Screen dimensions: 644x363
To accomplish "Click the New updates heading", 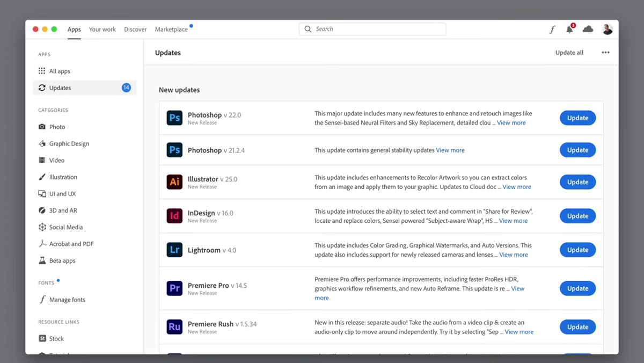I will [179, 90].
